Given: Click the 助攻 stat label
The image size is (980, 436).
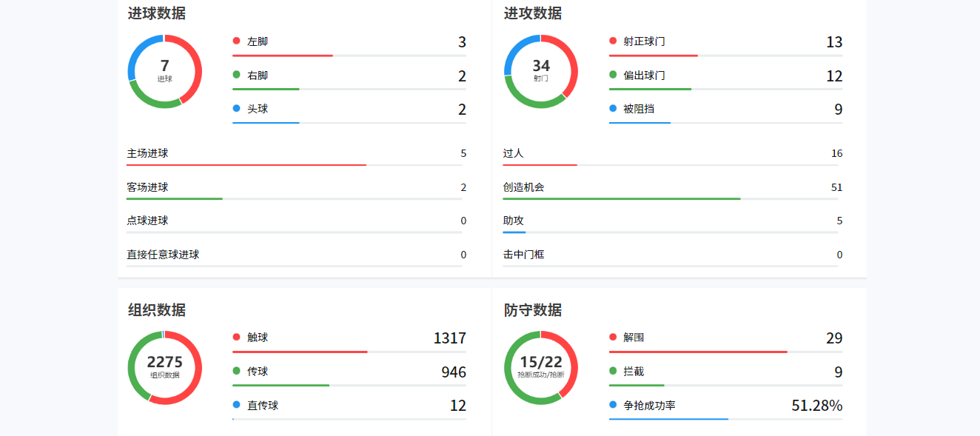Looking at the screenshot, I should [x=513, y=221].
